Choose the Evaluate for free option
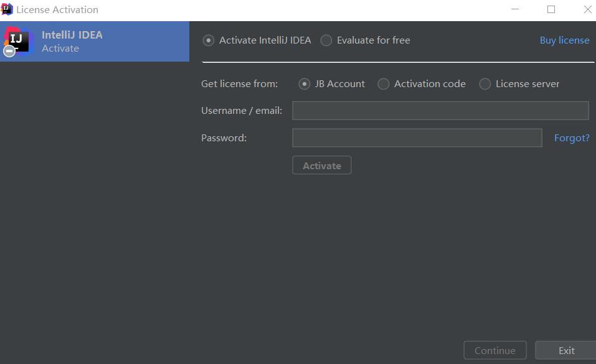The image size is (596, 364). pyautogui.click(x=326, y=40)
